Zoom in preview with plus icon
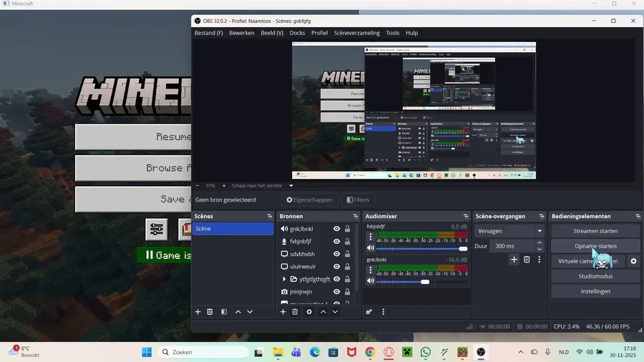 [x=224, y=185]
